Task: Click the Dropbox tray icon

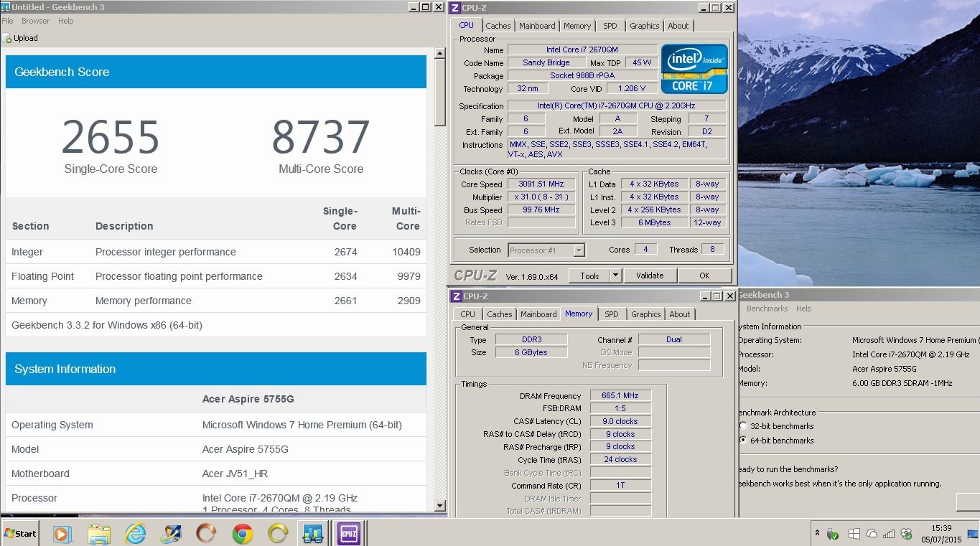Action: (907, 534)
